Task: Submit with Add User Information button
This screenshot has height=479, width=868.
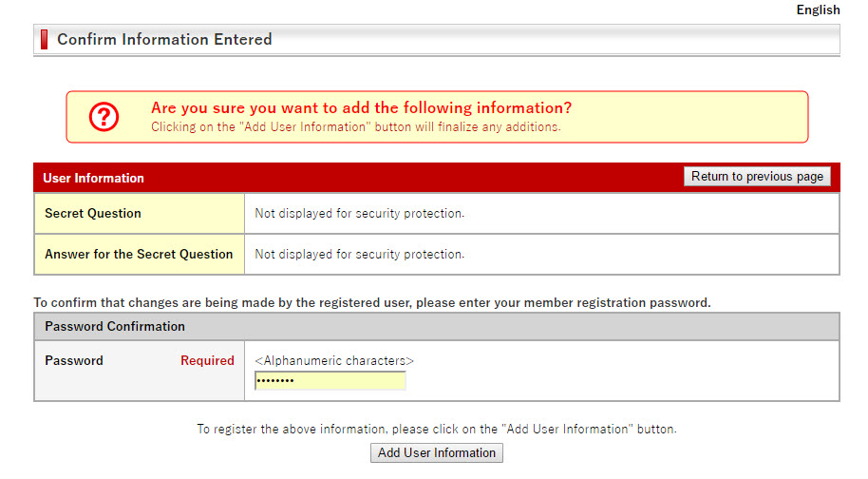Action: [x=437, y=452]
